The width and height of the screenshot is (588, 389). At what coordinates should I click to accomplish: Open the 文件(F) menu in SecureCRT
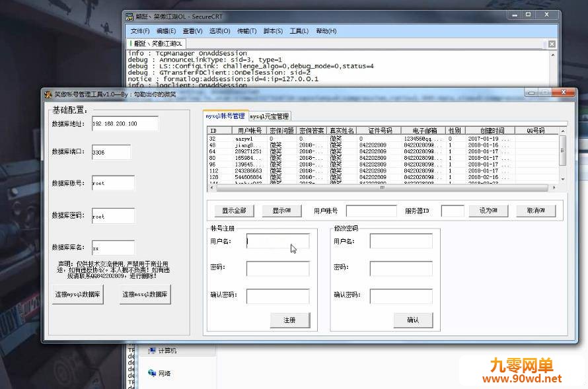click(140, 31)
